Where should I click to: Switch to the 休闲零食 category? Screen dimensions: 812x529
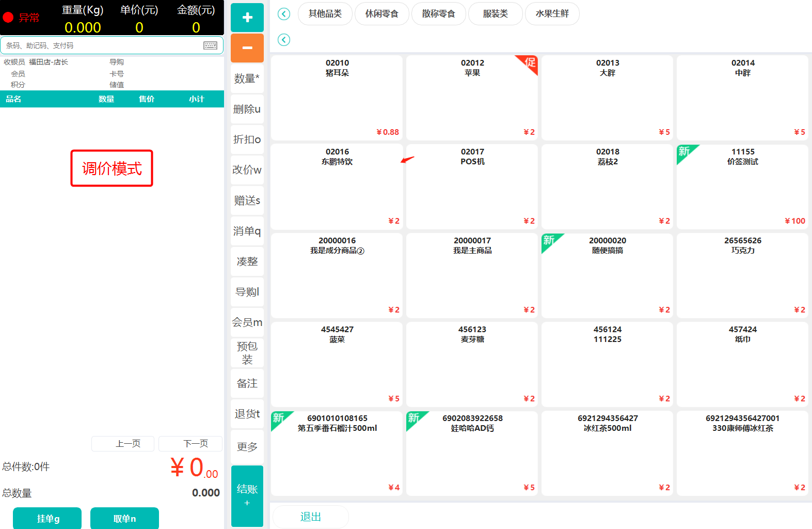[382, 14]
